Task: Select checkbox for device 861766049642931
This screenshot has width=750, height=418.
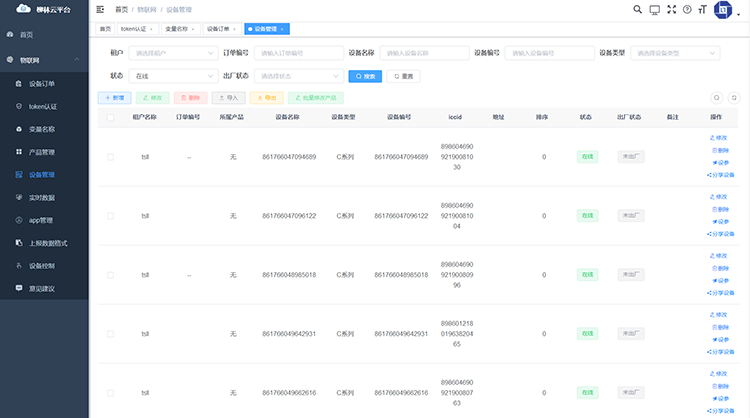Action: [x=111, y=334]
